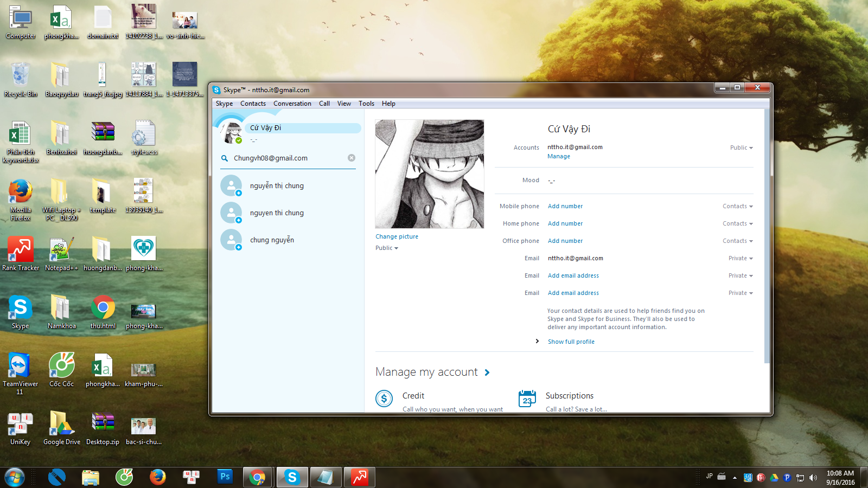Click the Subscriptions calendar icon

point(527,399)
